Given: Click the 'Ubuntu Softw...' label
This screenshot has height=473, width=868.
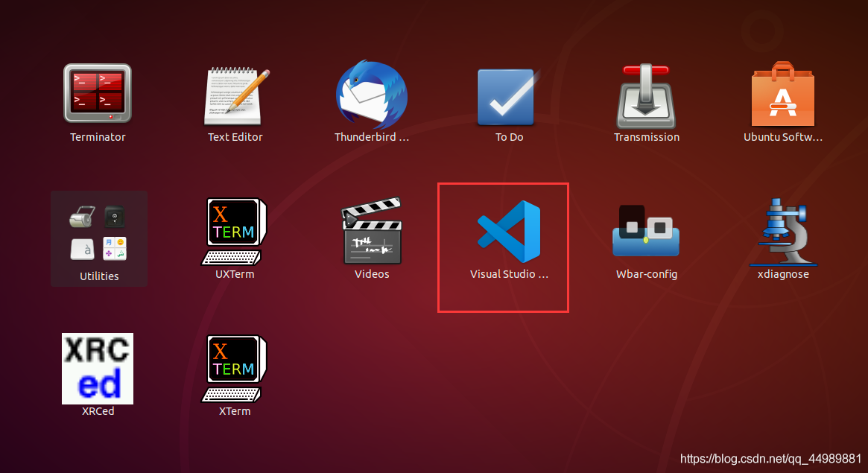Looking at the screenshot, I should click(x=783, y=136).
